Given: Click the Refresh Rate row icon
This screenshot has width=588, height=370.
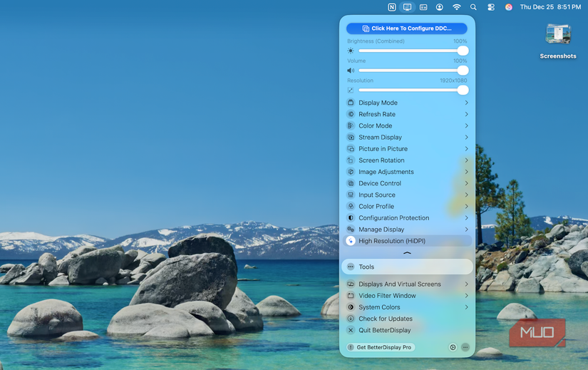Looking at the screenshot, I should tap(351, 114).
